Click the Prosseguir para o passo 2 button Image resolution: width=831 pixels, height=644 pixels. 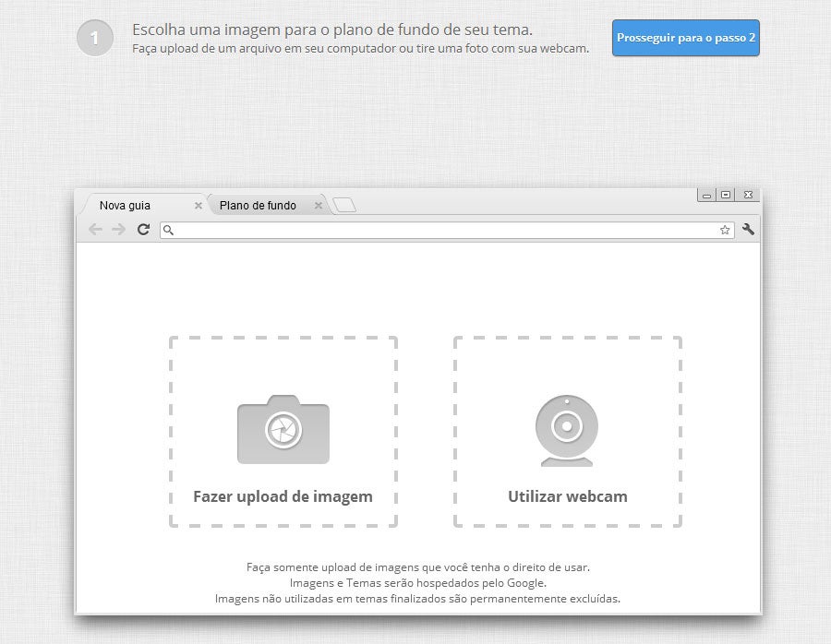click(685, 38)
